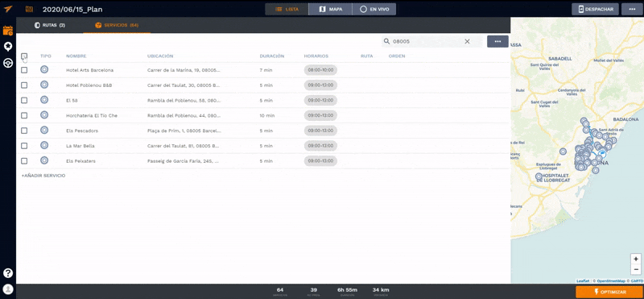Click the Orden column header
The image size is (644, 299).
[x=397, y=56]
